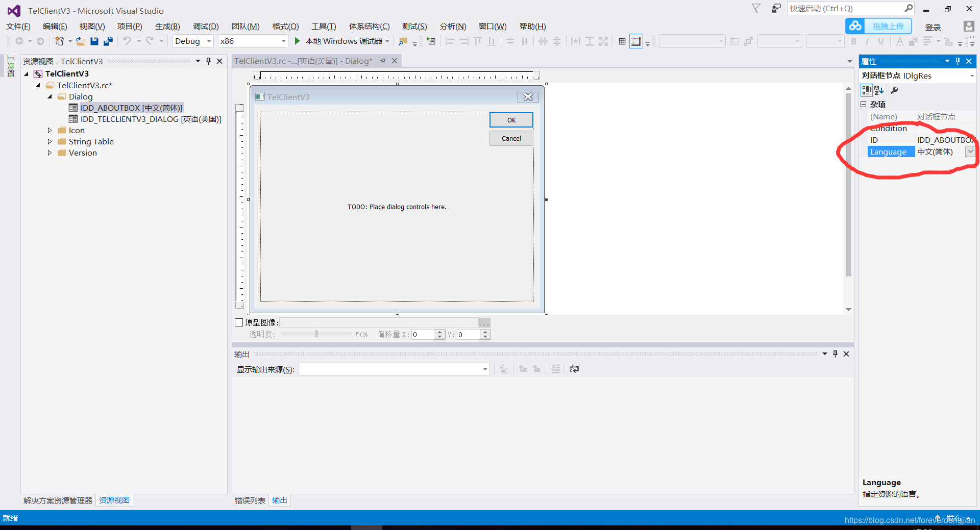Click the New Project toolbar icon

60,41
